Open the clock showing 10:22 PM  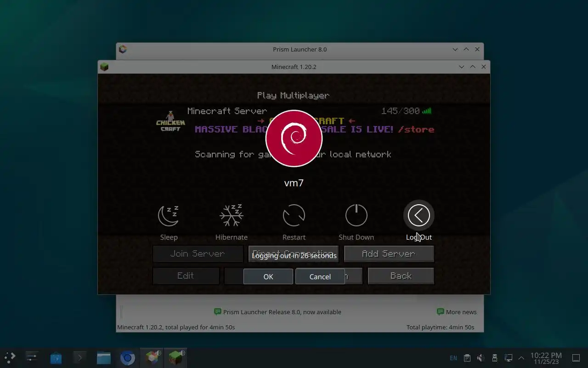[546, 358]
